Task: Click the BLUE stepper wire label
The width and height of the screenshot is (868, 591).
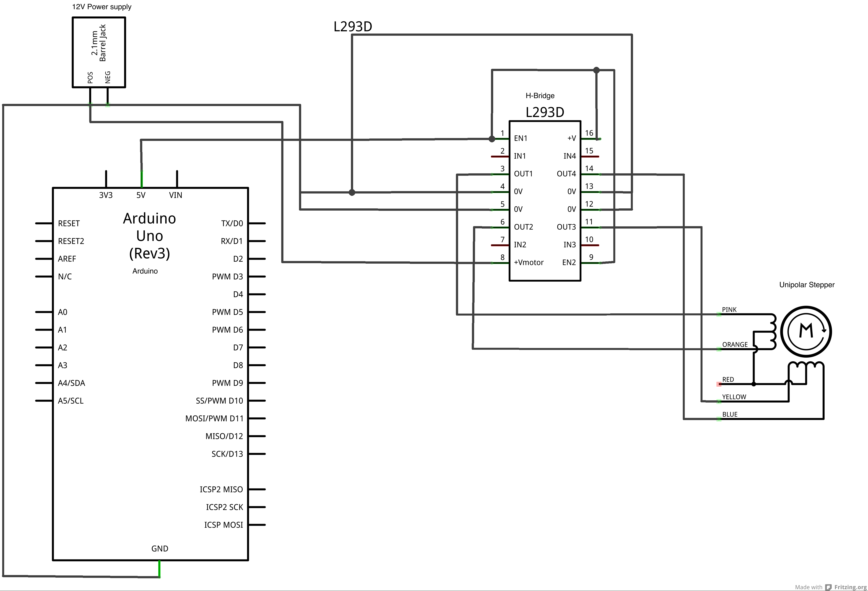Action: 729,414
